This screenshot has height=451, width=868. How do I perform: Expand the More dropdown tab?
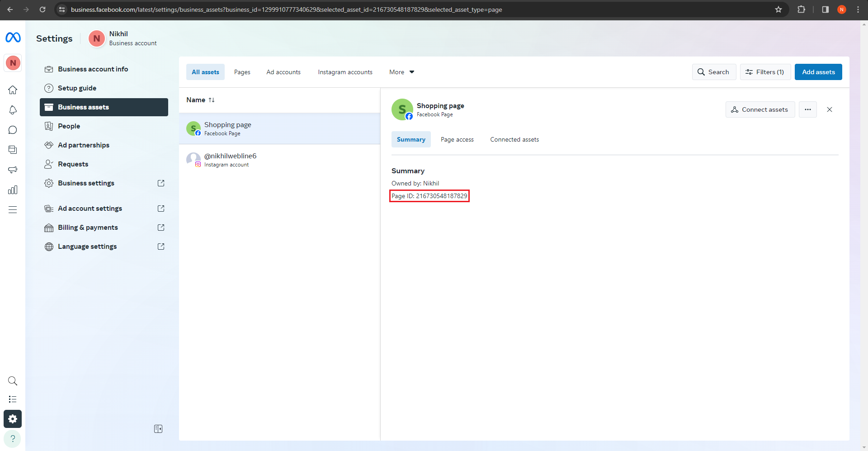tap(401, 72)
